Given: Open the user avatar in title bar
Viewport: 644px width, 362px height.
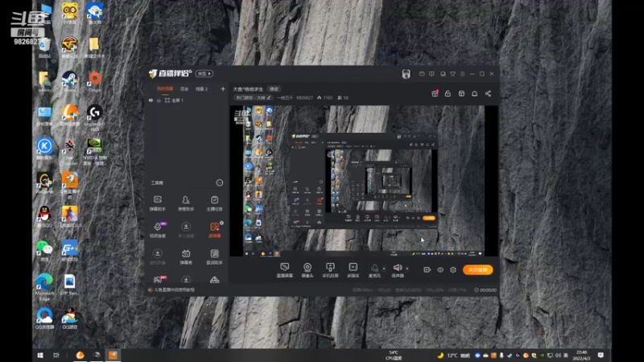Looking at the screenshot, I should point(406,74).
